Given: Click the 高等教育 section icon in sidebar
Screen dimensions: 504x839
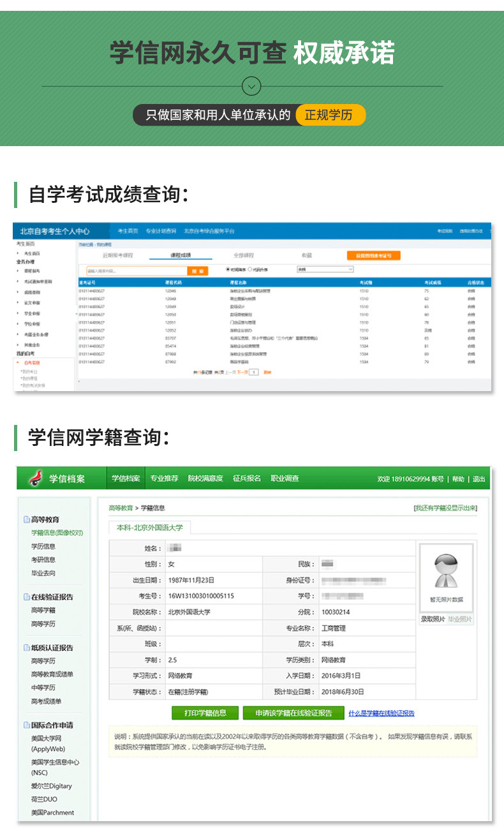Looking at the screenshot, I should coord(27,520).
